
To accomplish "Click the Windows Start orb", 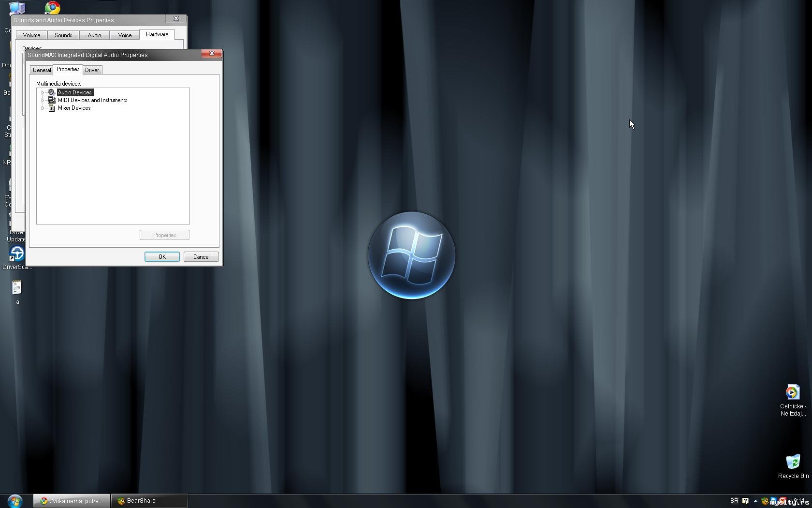I will tap(15, 501).
